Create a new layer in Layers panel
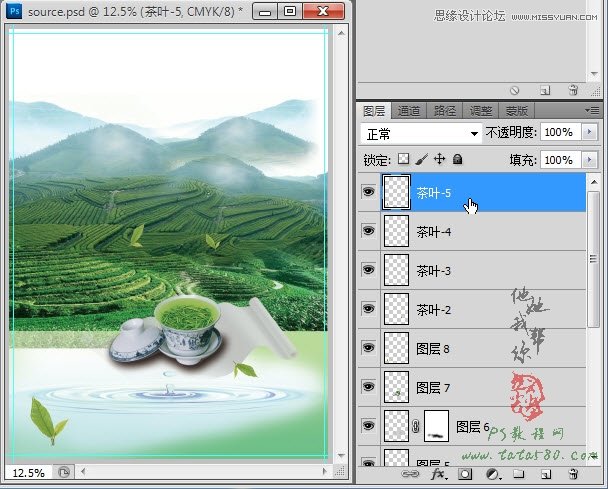Viewport: 608px width, 489px height. tap(546, 474)
